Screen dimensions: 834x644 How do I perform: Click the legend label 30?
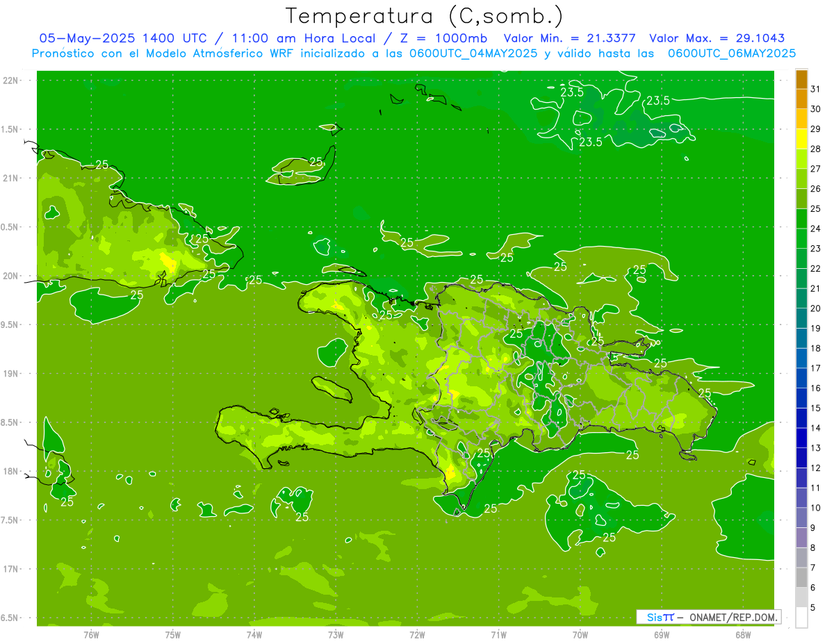816,109
